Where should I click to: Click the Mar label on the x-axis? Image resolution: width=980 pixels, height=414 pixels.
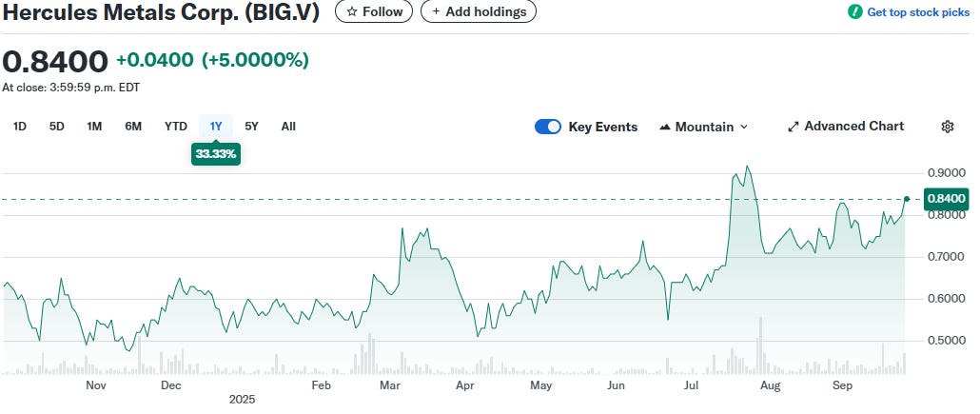click(391, 385)
